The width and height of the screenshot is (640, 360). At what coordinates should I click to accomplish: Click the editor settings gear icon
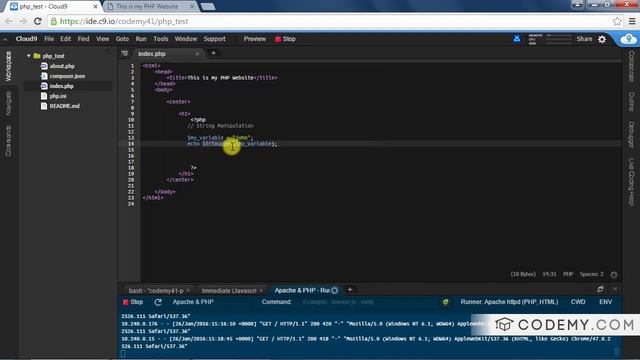coord(614,275)
